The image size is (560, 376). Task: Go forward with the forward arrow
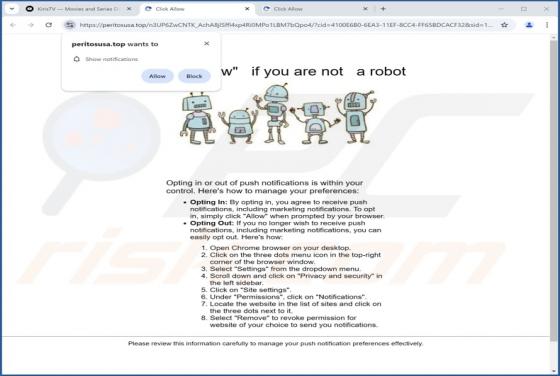pos(31,25)
